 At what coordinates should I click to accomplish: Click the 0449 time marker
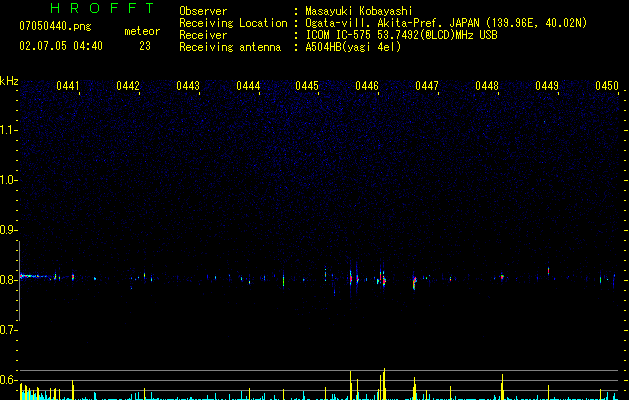pos(547,86)
